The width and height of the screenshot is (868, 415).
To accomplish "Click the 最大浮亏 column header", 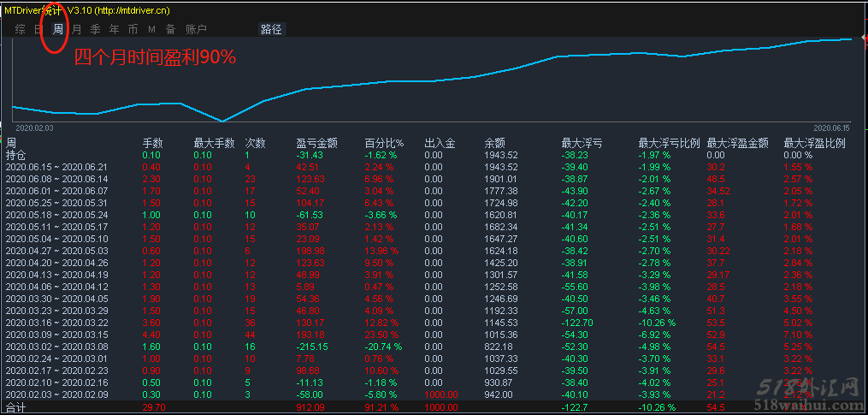I will click(581, 143).
